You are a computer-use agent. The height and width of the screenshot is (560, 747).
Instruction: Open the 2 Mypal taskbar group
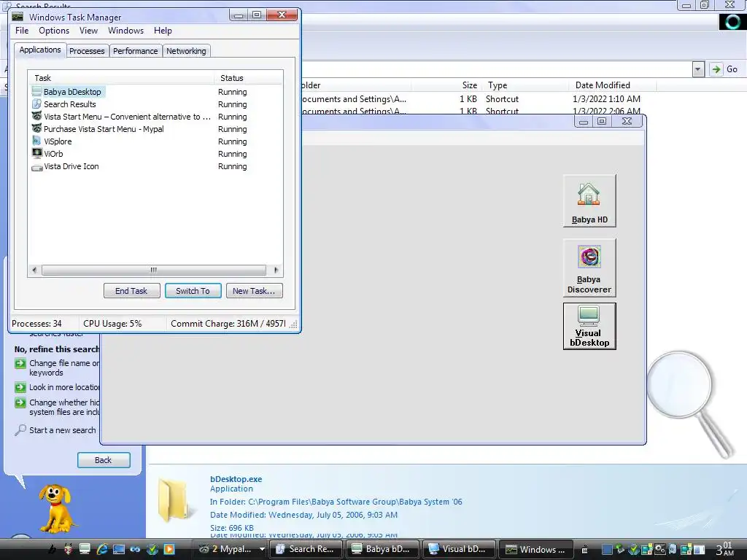(231, 549)
